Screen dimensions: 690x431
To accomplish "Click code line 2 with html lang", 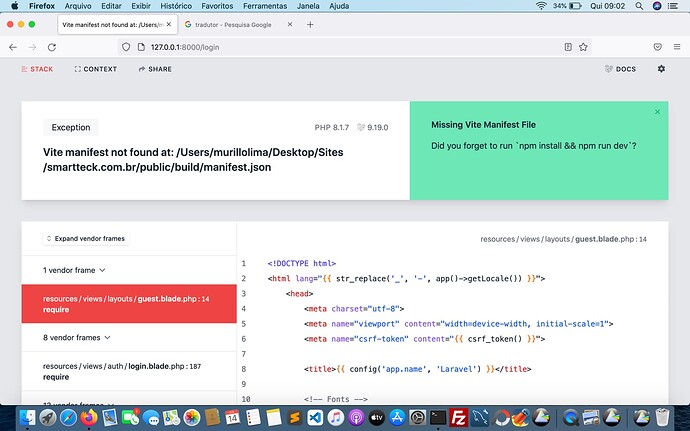I will click(406, 278).
